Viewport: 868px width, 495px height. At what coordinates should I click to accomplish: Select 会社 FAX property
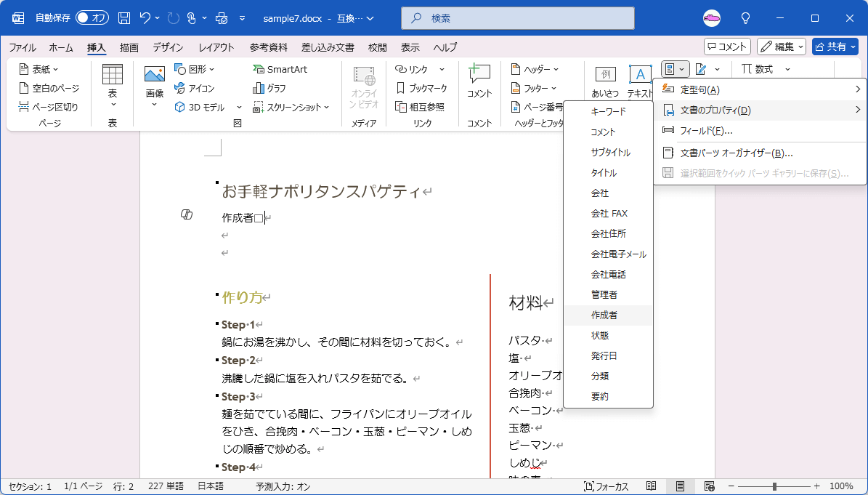609,213
